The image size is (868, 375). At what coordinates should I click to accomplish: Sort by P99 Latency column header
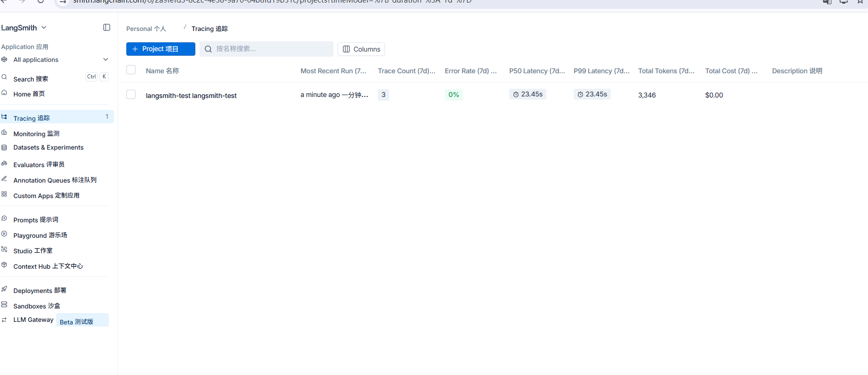tap(602, 71)
